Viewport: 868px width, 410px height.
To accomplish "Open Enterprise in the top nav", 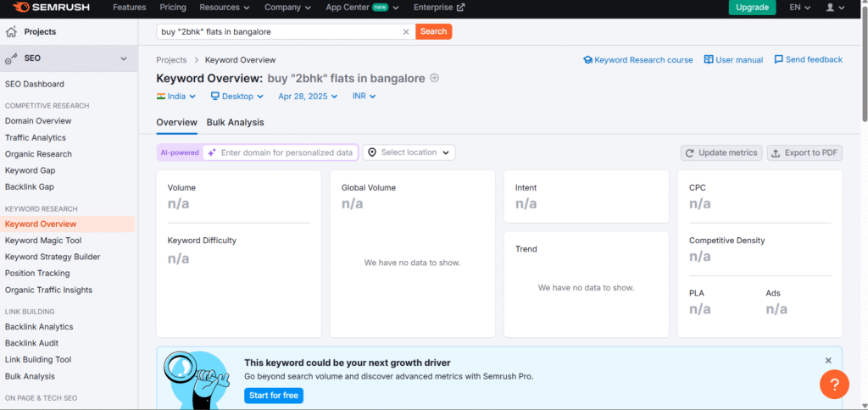I will tap(440, 8).
